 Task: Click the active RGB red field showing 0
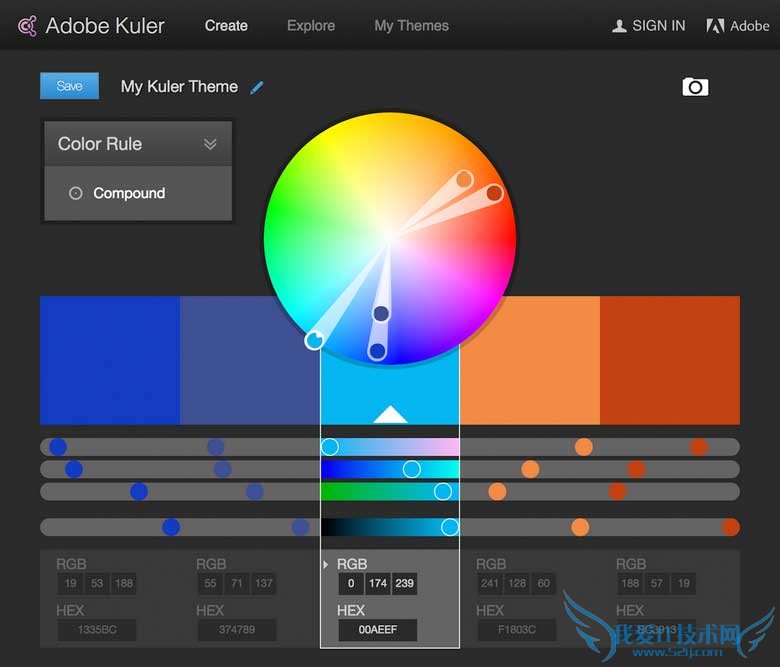point(351,583)
